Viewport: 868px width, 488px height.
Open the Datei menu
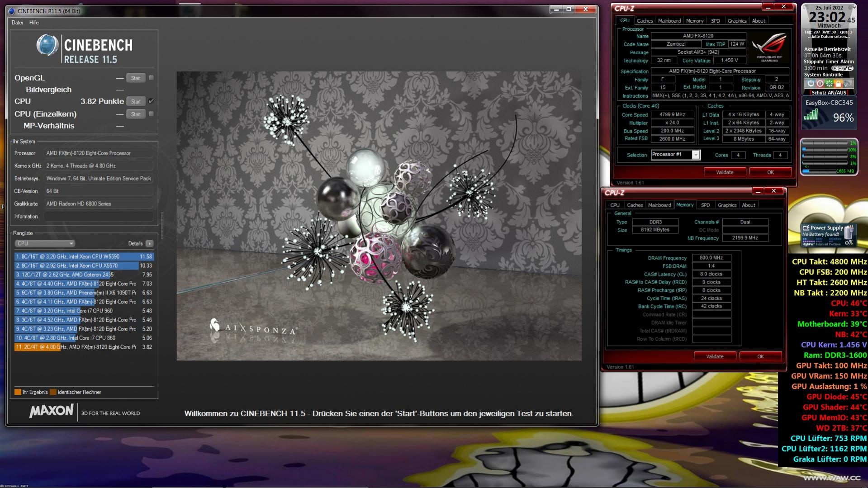pos(17,23)
